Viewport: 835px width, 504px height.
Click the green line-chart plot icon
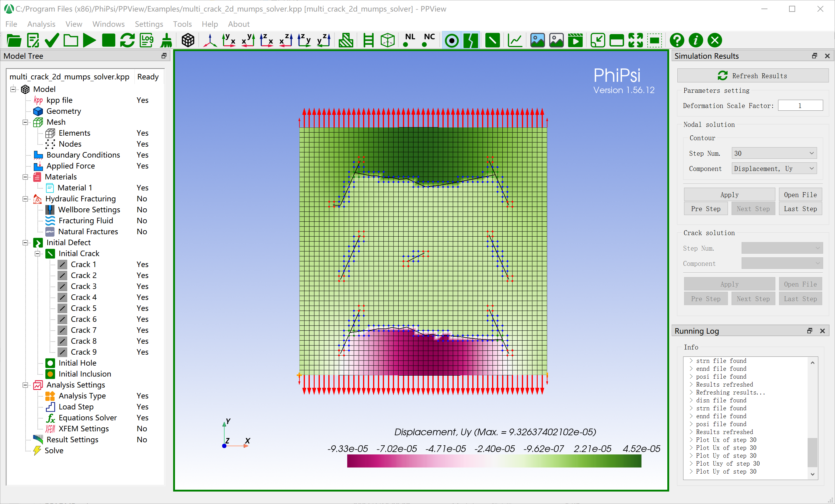tap(515, 40)
